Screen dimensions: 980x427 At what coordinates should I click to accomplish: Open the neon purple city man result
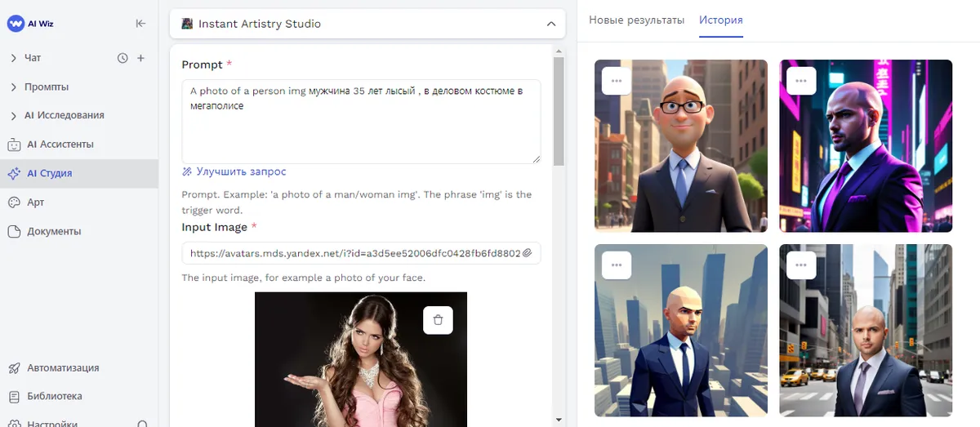pos(866,146)
